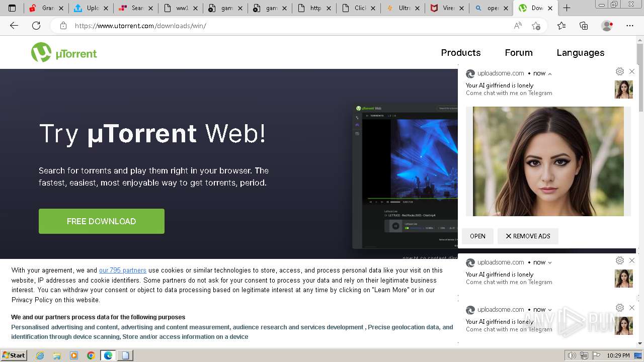Close the 'Uplo' browser tab
This screenshot has width=644, height=362.
[106, 8]
